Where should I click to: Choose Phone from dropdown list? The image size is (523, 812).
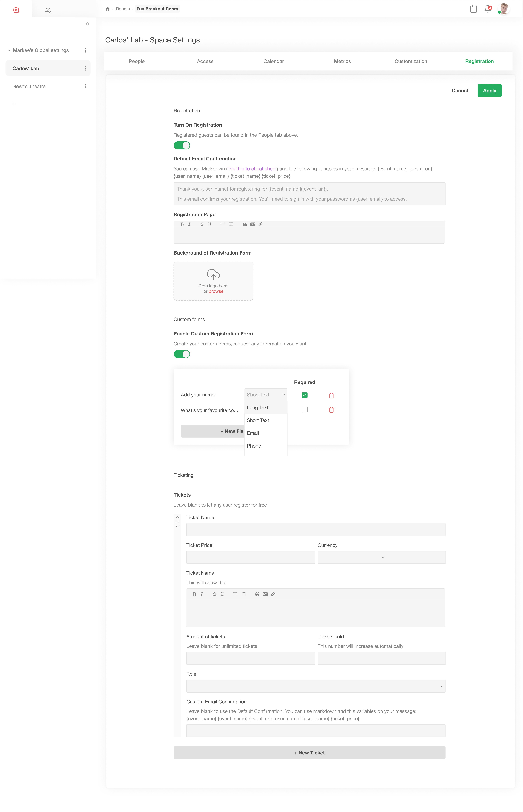pos(266,446)
